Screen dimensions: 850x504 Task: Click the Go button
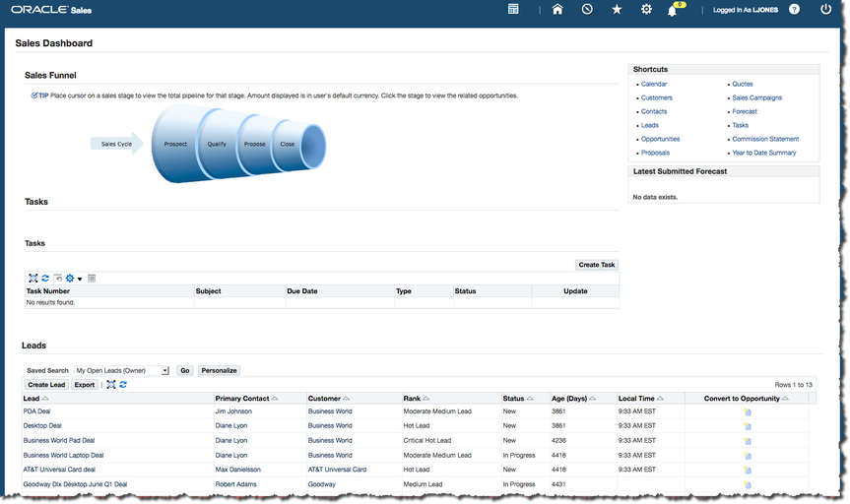(185, 371)
